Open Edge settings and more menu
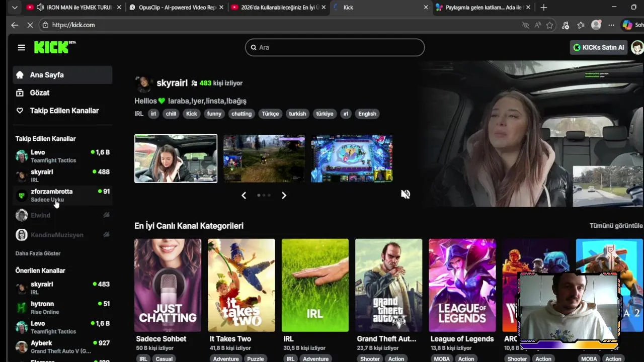The width and height of the screenshot is (644, 362). pyautogui.click(x=611, y=25)
